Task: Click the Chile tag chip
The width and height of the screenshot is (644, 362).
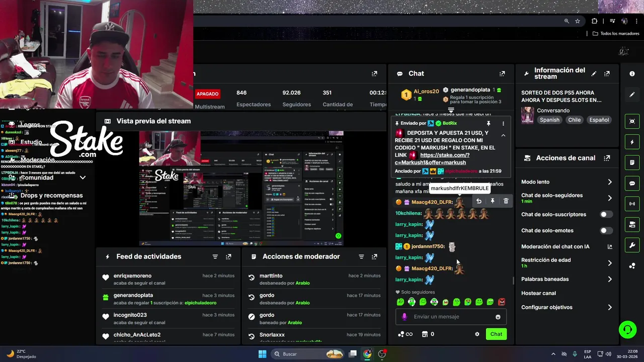Action: [574, 120]
